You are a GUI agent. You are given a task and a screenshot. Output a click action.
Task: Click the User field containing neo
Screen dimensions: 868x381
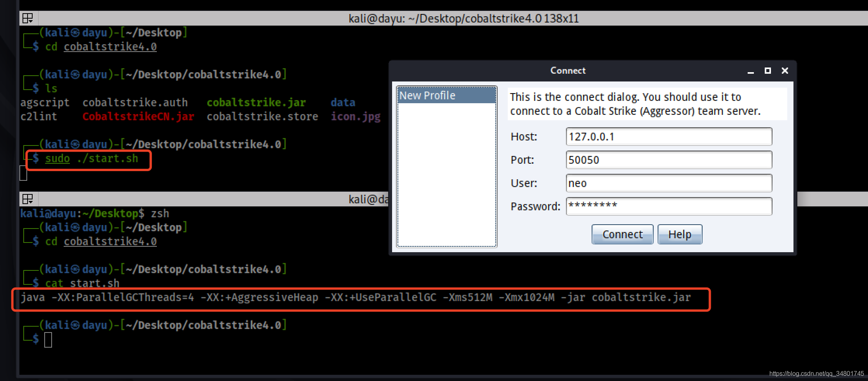669,183
